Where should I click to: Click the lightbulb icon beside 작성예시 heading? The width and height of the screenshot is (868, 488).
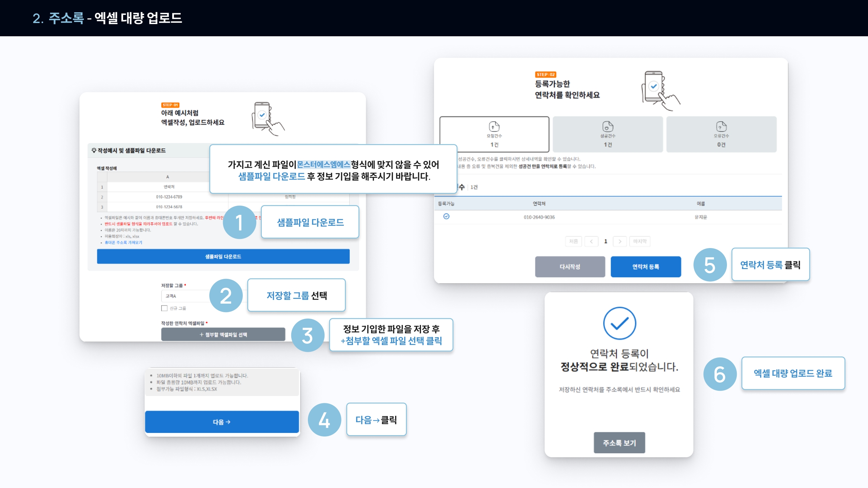pyautogui.click(x=94, y=150)
